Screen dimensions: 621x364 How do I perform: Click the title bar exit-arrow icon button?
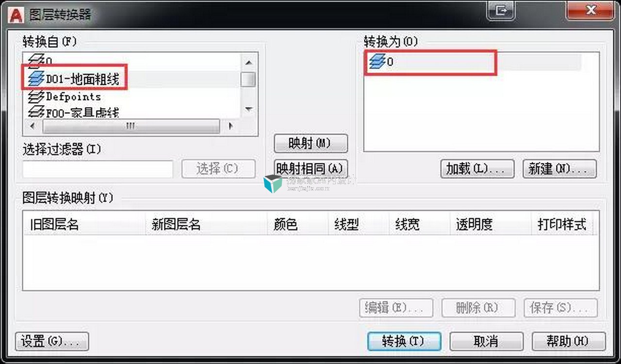tap(501, 11)
